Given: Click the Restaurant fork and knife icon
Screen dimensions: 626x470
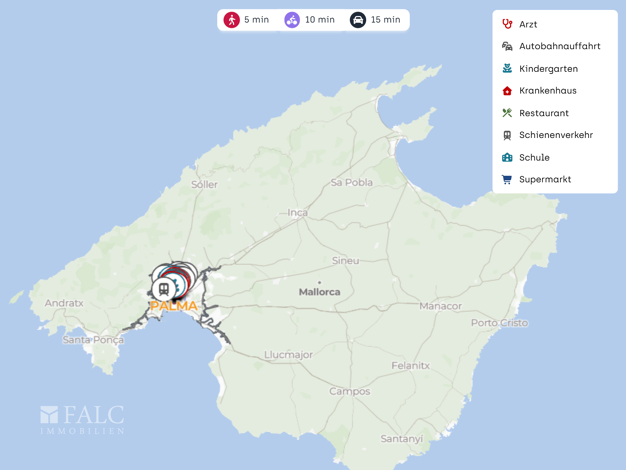Looking at the screenshot, I should [507, 113].
